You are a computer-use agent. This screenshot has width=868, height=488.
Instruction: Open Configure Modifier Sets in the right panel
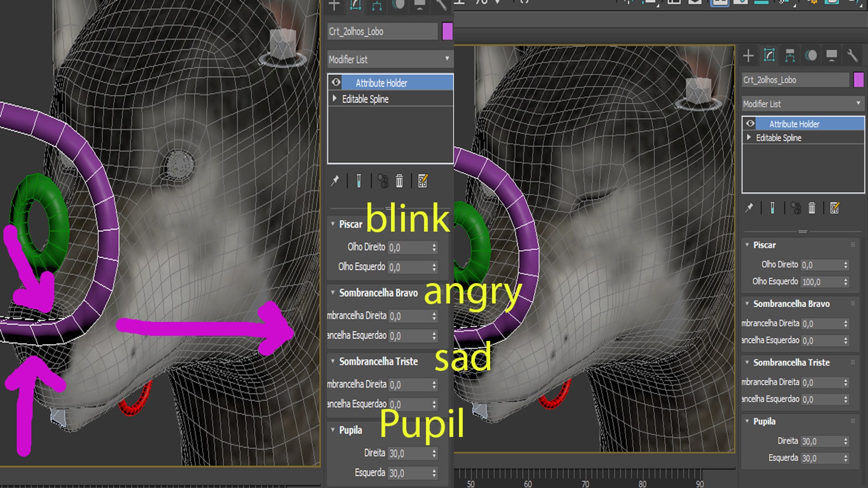pyautogui.click(x=835, y=208)
